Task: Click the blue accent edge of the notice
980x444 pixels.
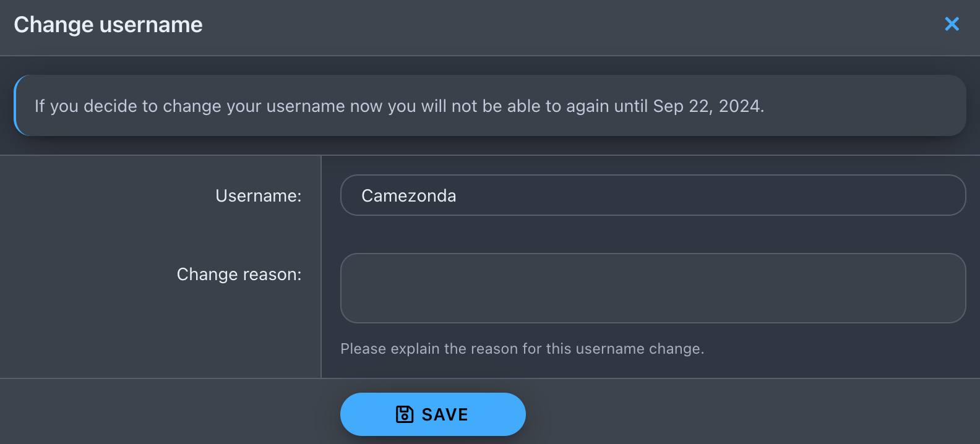Action: tap(16, 106)
